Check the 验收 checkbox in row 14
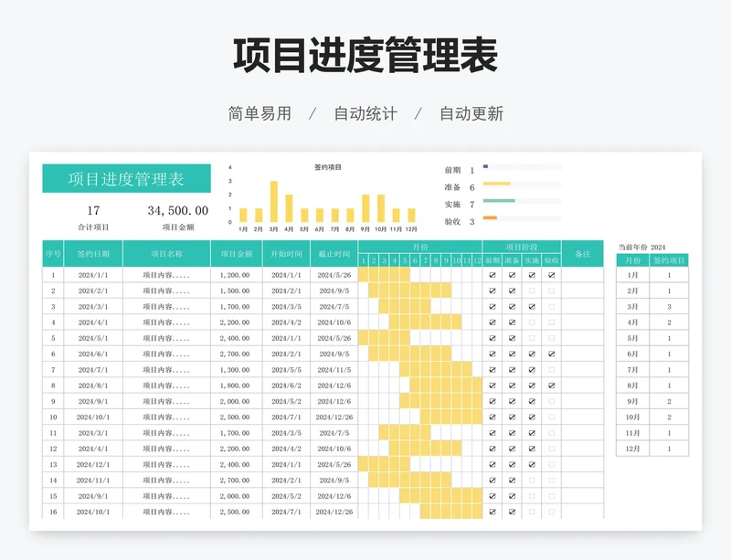This screenshot has width=731, height=560. click(x=552, y=481)
